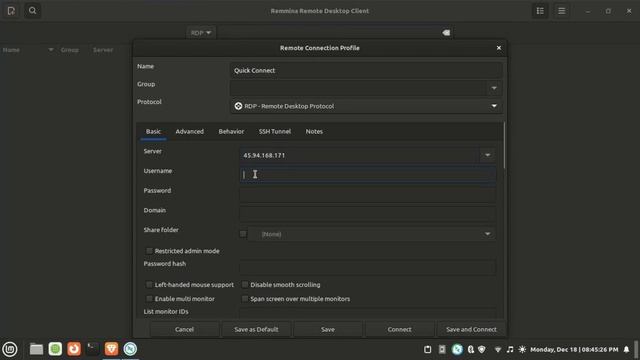Click the Password hash field
This screenshot has height=360, width=640.
368,267
